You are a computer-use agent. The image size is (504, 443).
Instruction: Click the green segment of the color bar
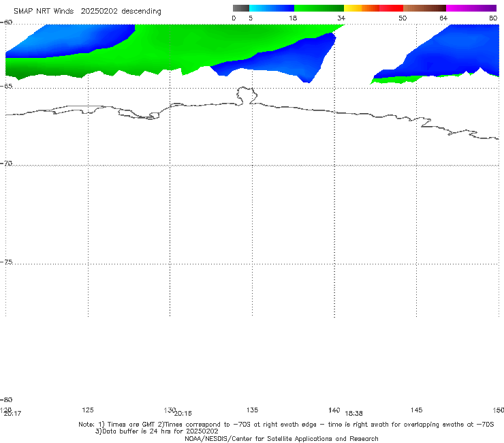click(x=319, y=8)
